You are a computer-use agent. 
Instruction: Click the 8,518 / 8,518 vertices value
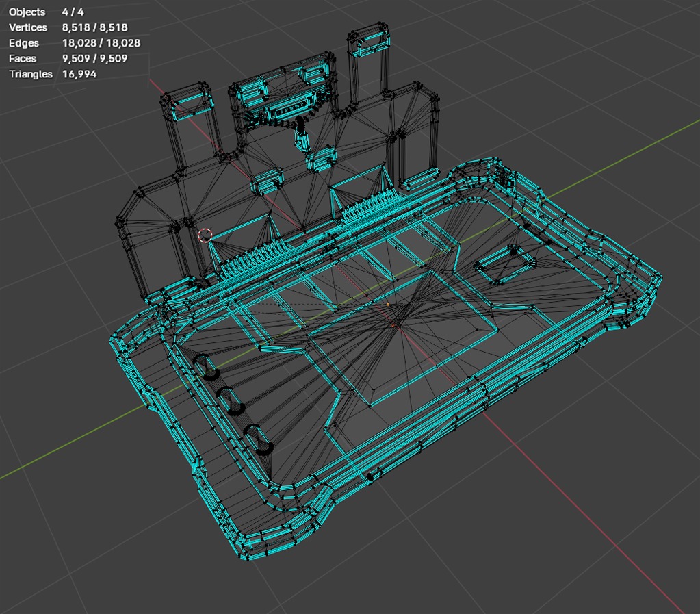(94, 27)
